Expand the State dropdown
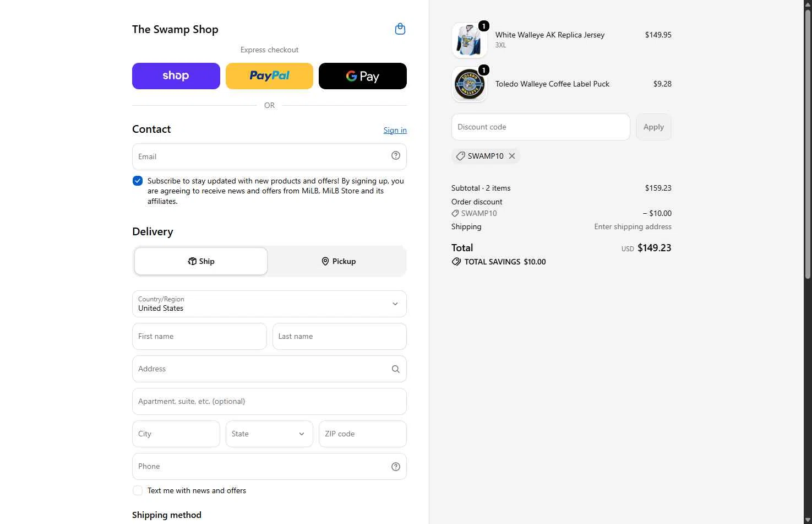 [x=269, y=434]
